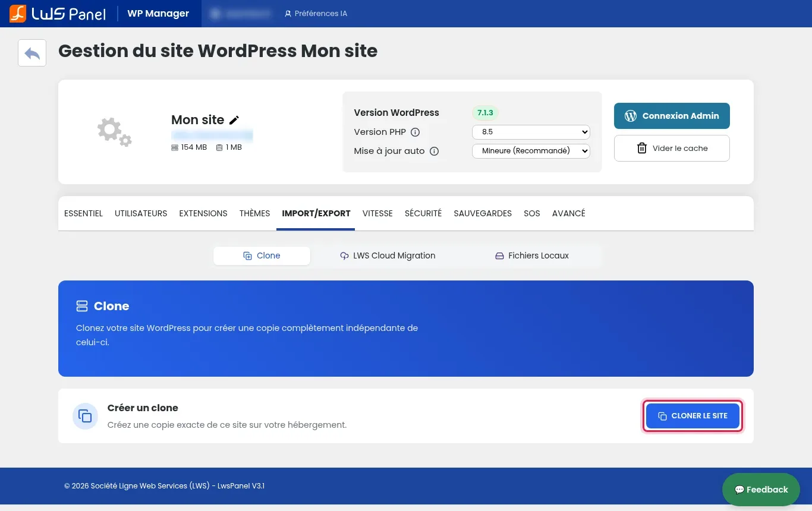Select the SOS tab
This screenshot has width=812, height=511.
[532, 213]
